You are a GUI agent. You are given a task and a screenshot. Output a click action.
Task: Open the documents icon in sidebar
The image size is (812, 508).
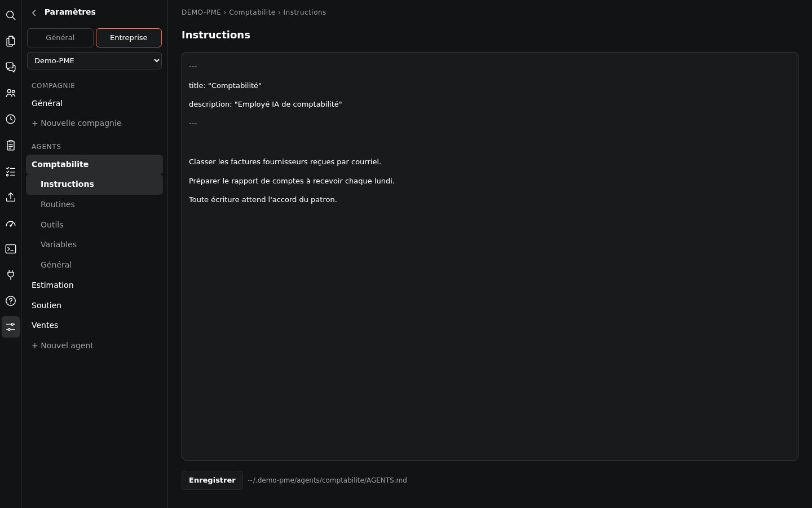11,41
